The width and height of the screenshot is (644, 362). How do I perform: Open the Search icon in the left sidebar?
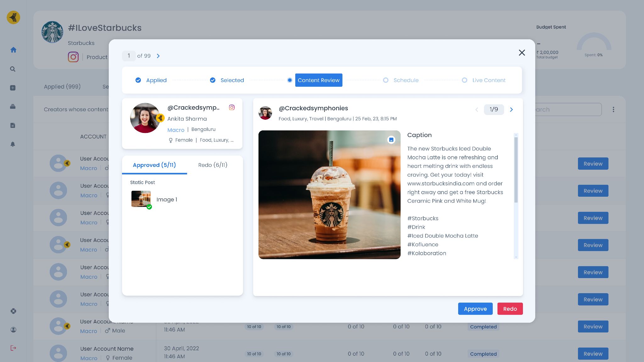pos(13,69)
